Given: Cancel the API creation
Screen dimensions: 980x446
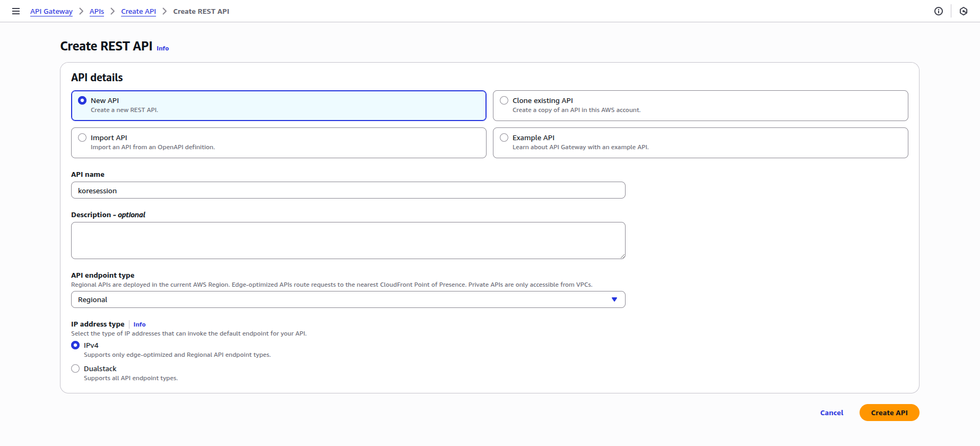Looking at the screenshot, I should click(831, 413).
